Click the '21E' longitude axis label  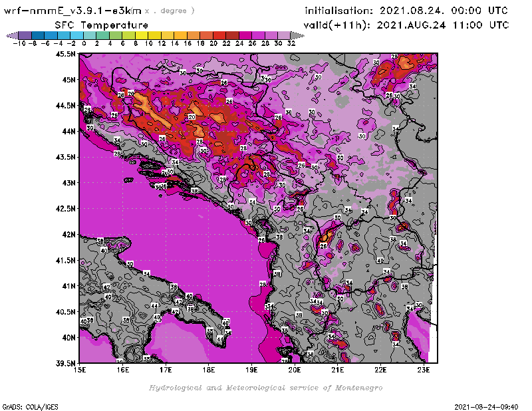(338, 370)
